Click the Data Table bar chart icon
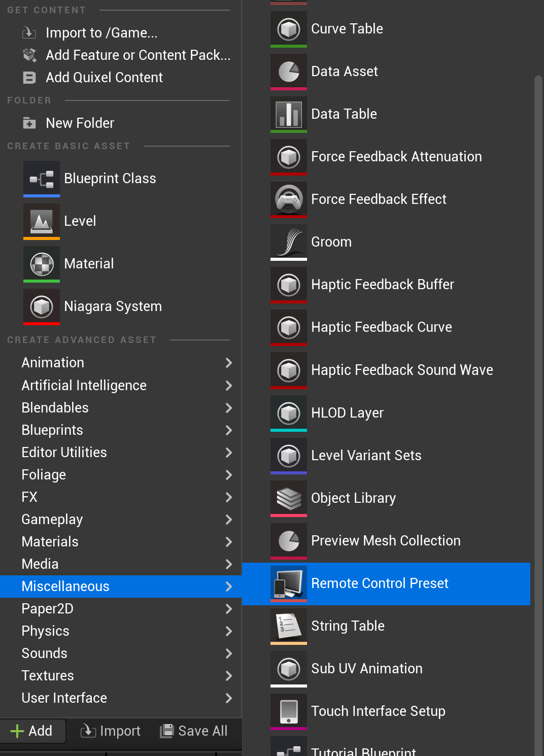The height and width of the screenshot is (756, 544). [x=288, y=114]
